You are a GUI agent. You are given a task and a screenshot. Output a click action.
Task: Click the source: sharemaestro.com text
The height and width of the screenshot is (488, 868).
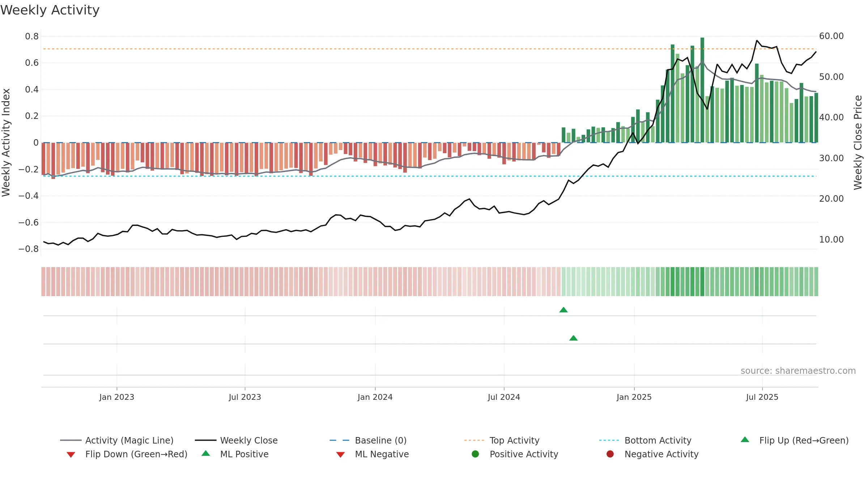click(798, 371)
